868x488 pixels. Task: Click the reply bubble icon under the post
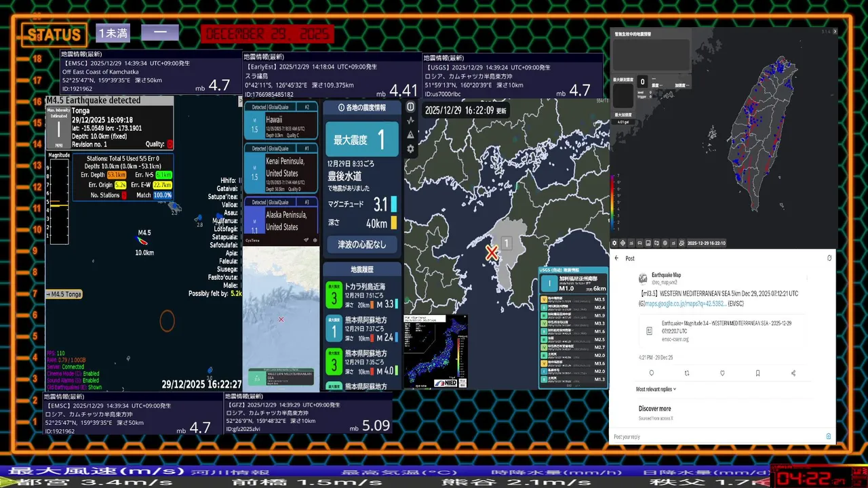point(652,373)
